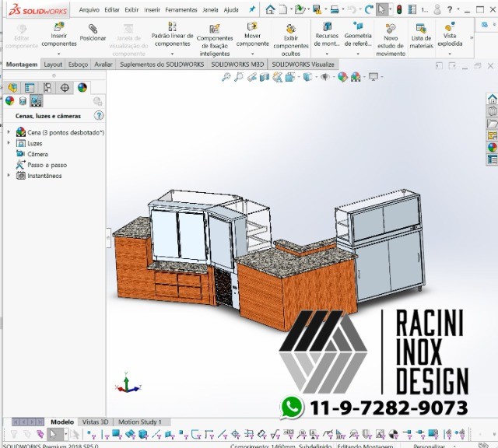
Task: Expand the Instantâneos tree node
Action: [9, 175]
